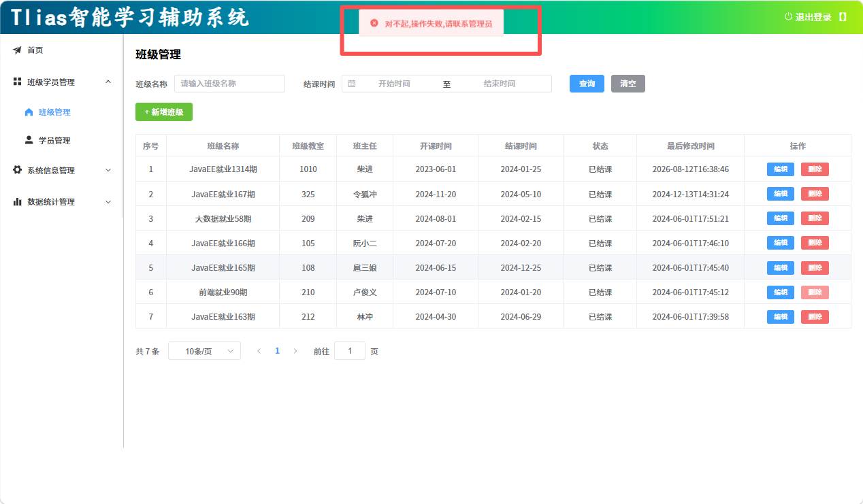The image size is (863, 504).
Task: Click the 前往 page number input
Action: click(350, 351)
